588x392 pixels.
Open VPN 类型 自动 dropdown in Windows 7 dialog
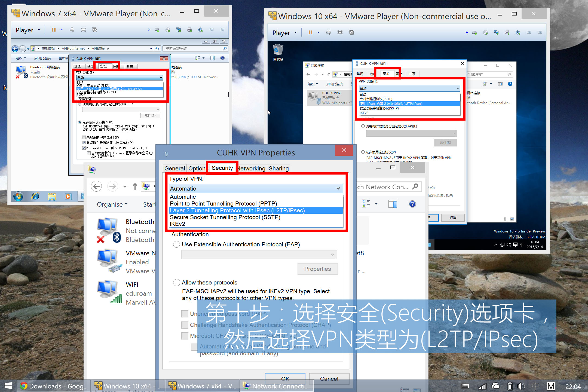[x=120, y=78]
